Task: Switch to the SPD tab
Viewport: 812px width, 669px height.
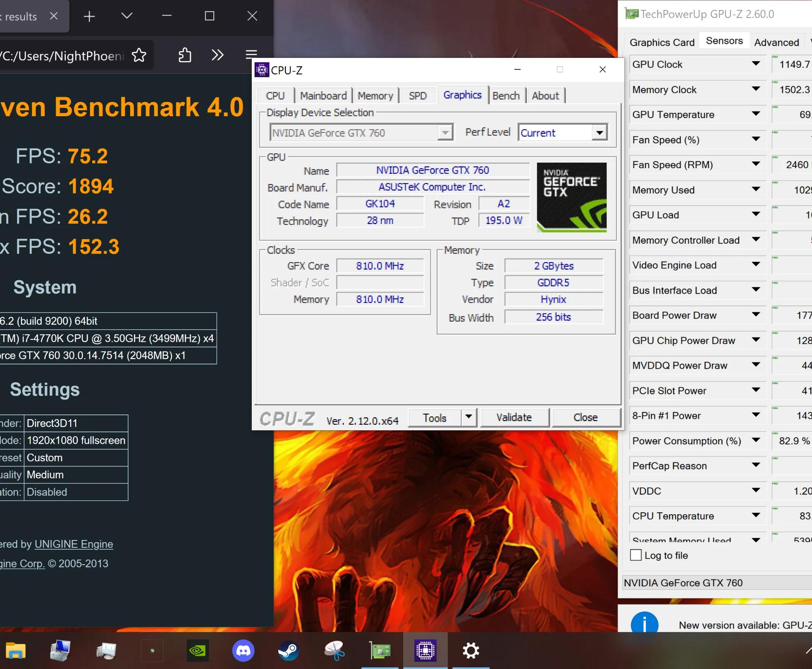Action: point(417,96)
